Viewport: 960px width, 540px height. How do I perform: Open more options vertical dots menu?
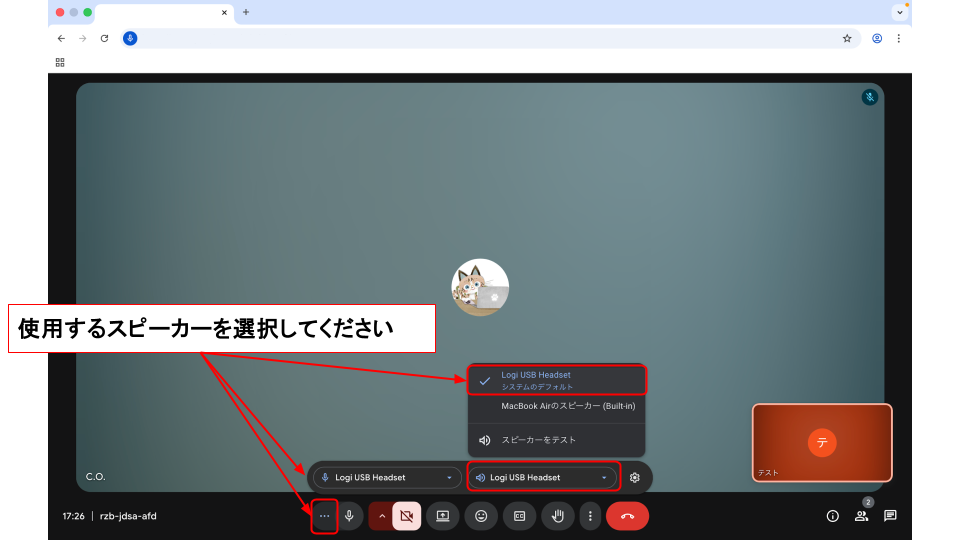coord(590,516)
